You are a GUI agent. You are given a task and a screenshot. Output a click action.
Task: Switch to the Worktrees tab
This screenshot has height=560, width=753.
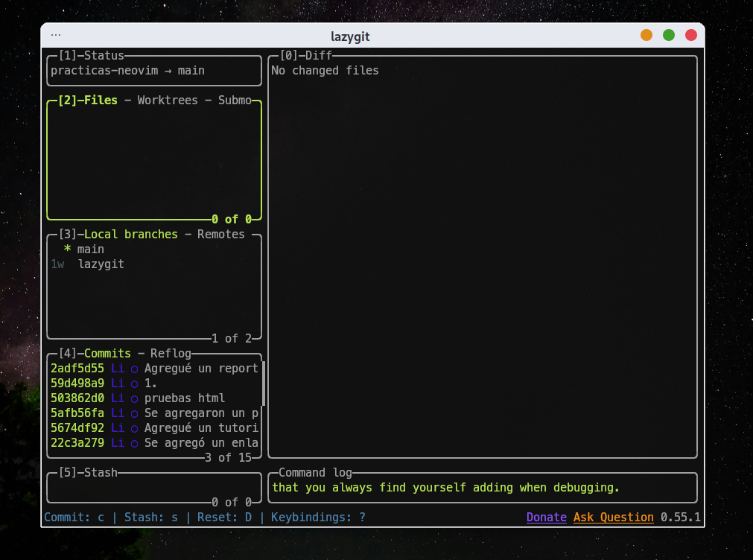168,100
